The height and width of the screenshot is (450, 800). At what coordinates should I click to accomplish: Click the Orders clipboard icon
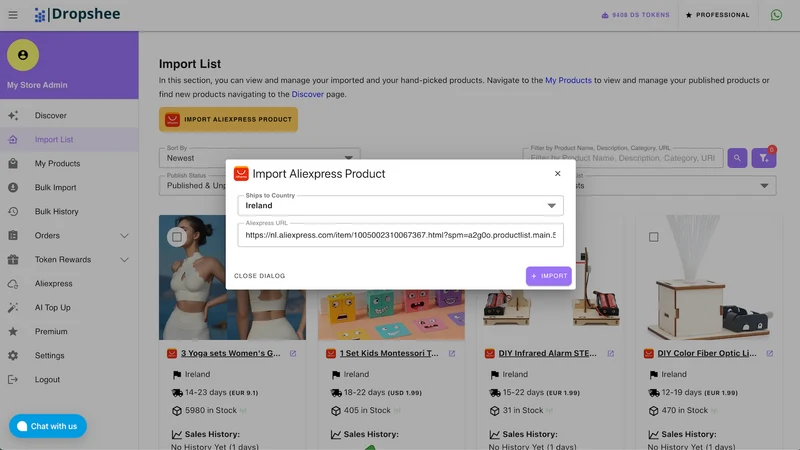[13, 235]
